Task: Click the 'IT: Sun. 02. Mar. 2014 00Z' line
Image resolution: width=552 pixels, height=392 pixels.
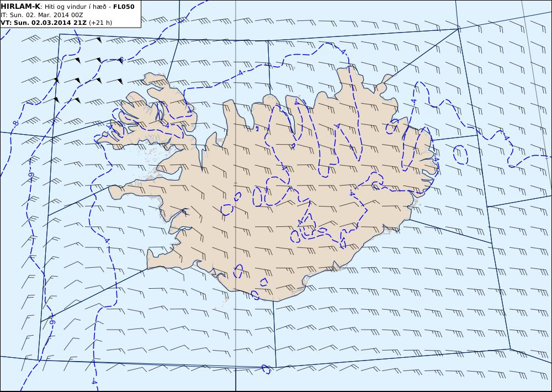Action: tap(42, 15)
